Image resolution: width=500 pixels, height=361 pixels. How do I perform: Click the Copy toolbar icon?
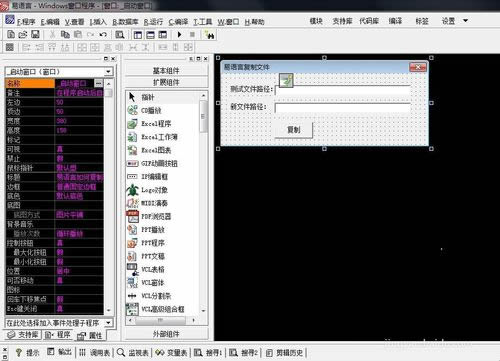pyautogui.click(x=65, y=34)
